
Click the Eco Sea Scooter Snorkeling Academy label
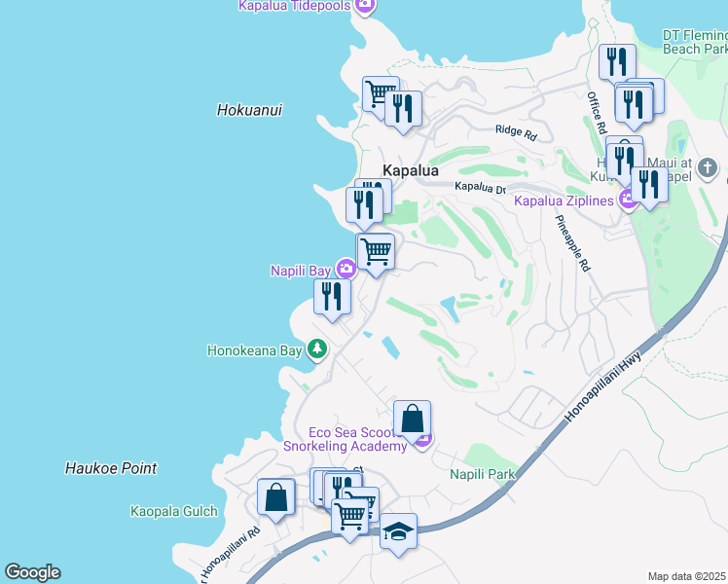click(x=345, y=439)
